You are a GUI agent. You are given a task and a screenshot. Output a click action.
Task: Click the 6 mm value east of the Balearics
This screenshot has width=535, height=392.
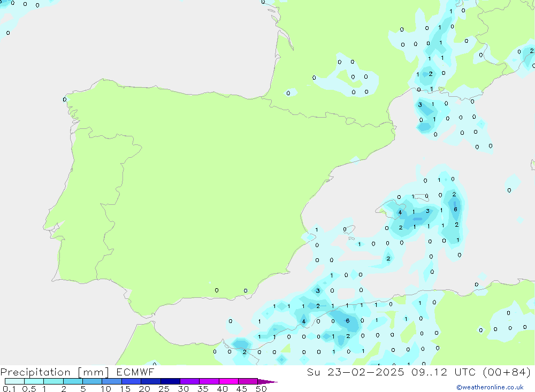point(455,209)
